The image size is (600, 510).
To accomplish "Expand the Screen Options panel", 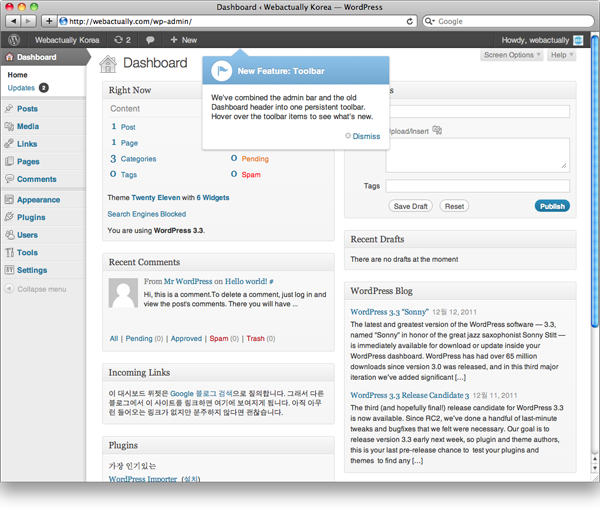I will (512, 55).
